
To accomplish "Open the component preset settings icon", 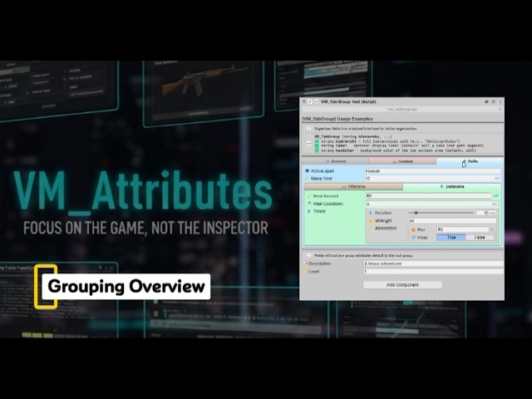I will (x=493, y=101).
